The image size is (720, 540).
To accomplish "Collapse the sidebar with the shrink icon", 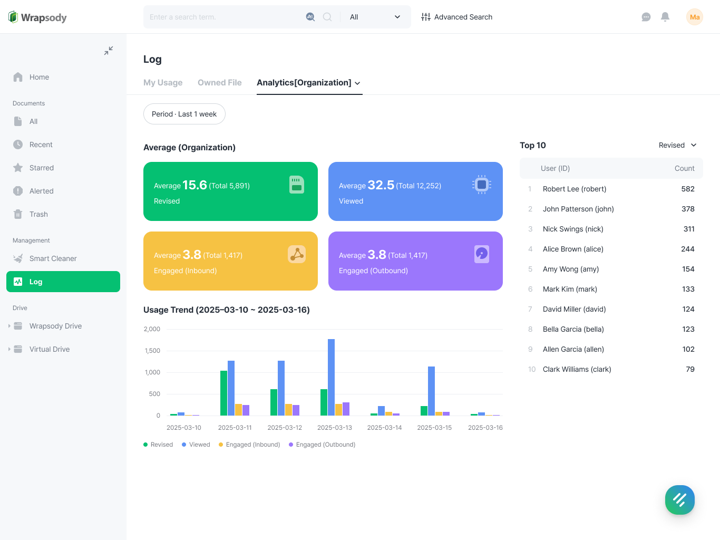I will pos(108,50).
